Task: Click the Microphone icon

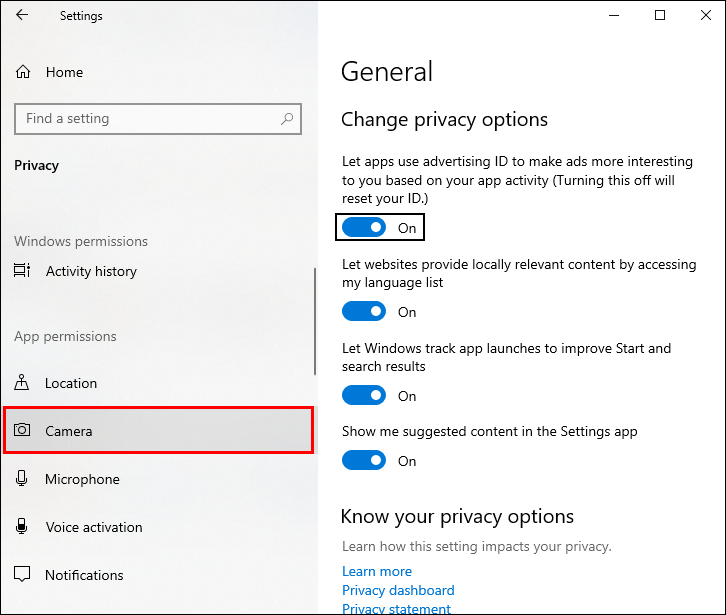Action: coord(22,479)
